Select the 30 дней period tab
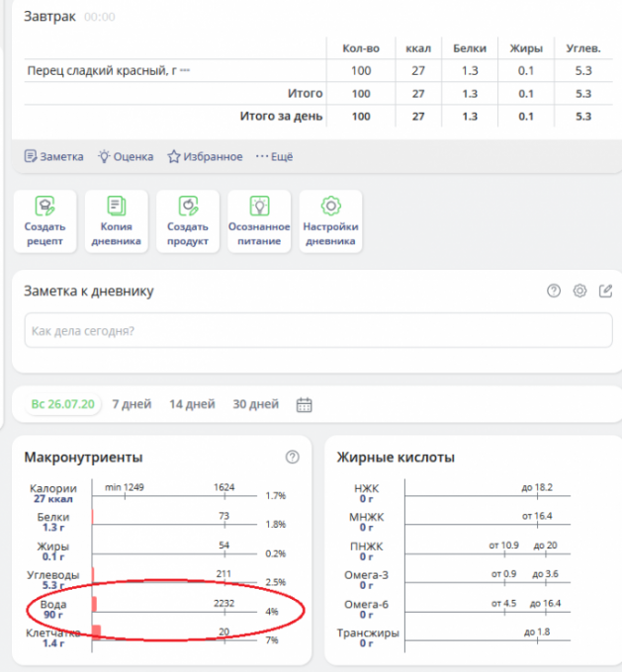 (x=255, y=404)
